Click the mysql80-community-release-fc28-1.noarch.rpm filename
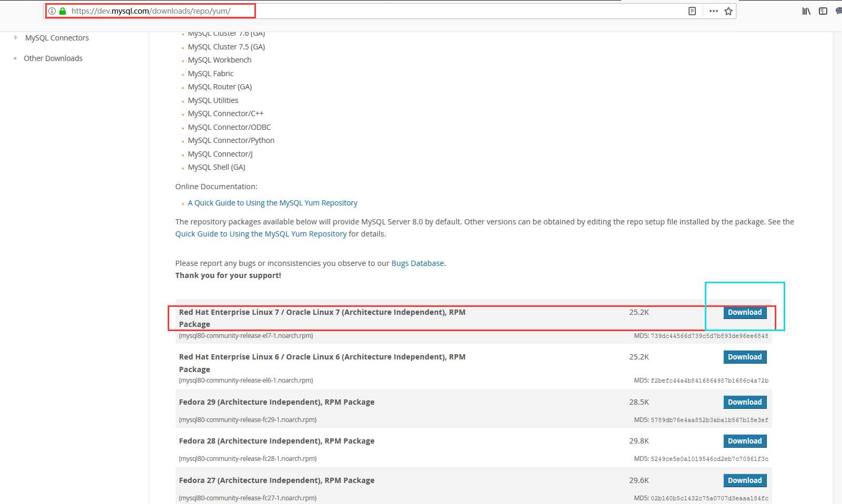Image resolution: width=842 pixels, height=504 pixels. [248, 459]
